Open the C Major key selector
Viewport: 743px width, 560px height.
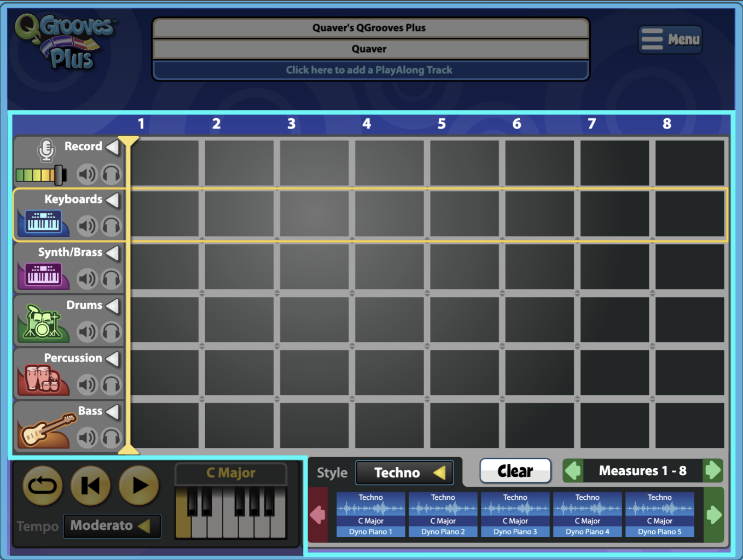[231, 473]
